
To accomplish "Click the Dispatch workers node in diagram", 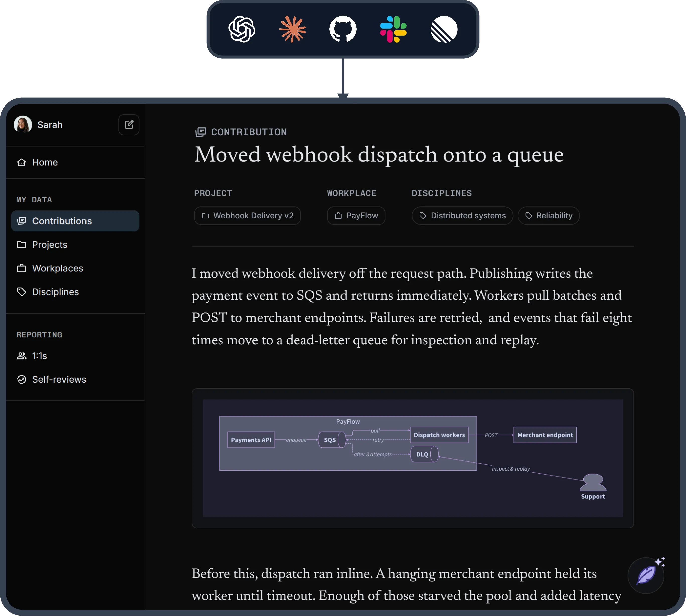I will click(439, 435).
